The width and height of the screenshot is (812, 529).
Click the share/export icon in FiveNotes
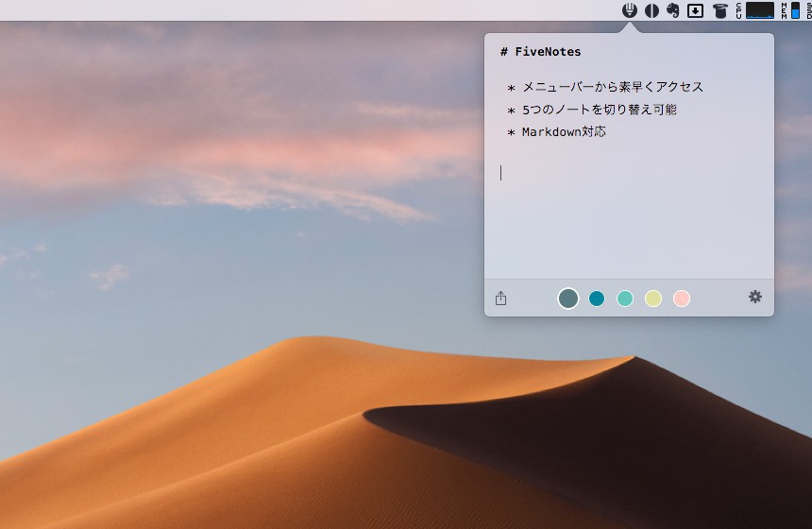pyautogui.click(x=500, y=298)
